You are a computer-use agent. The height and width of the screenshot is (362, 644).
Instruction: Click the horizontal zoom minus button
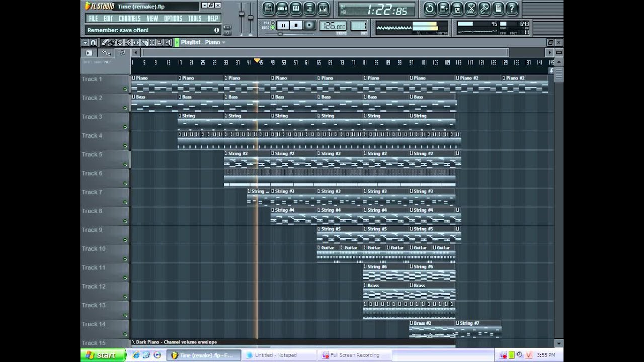558,52
